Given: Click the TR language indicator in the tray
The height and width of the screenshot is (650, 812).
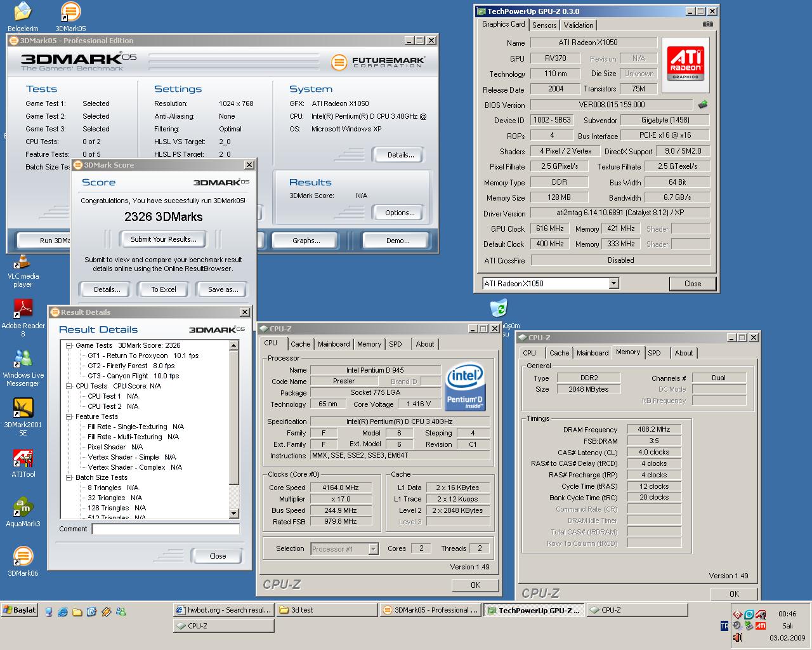Looking at the screenshot, I should point(724,626).
